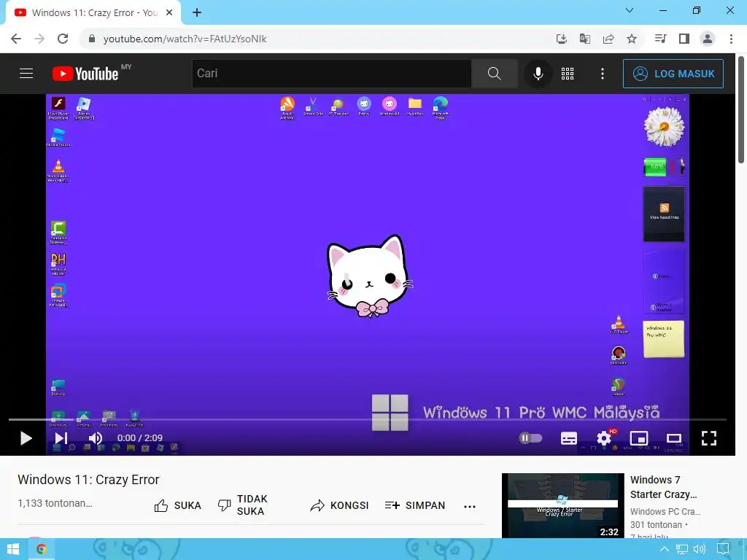Click Windows PC Cra... channel name
The width and height of the screenshot is (747, 560).
665,511
